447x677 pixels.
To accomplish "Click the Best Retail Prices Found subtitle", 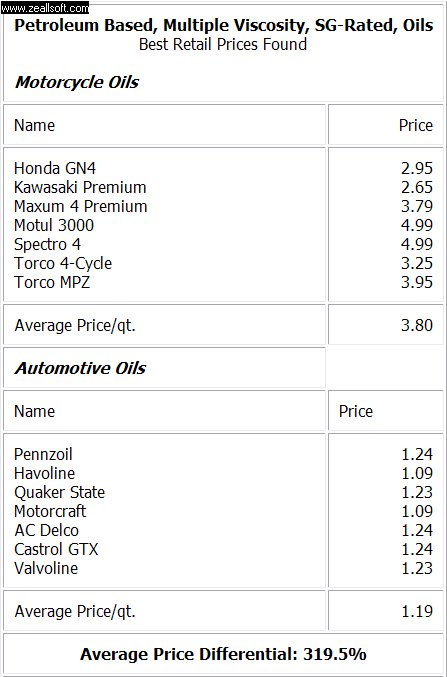I will [x=223, y=44].
